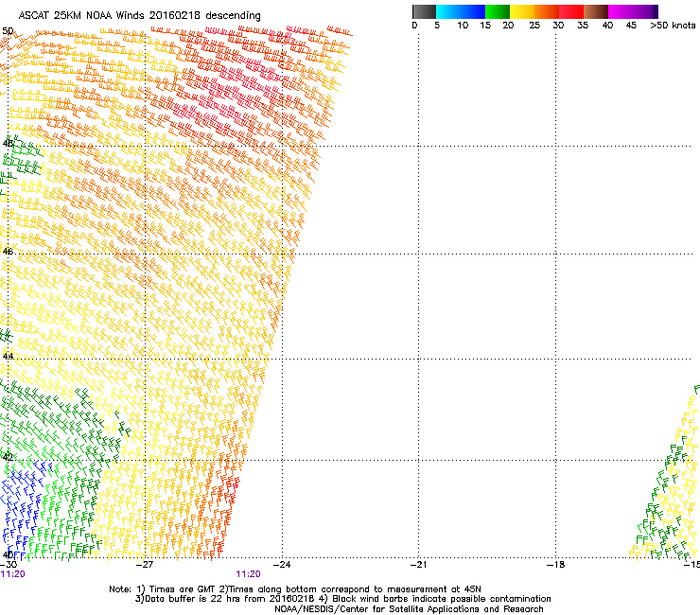Click latitude label "48" on the left axis
The height and width of the screenshot is (615, 700).
8,144
